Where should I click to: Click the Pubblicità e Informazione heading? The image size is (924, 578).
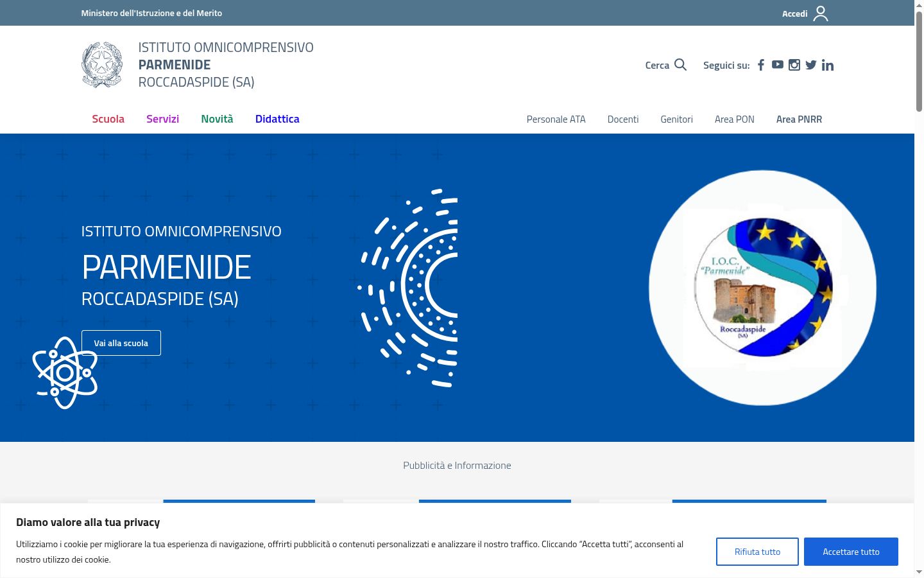click(x=457, y=466)
